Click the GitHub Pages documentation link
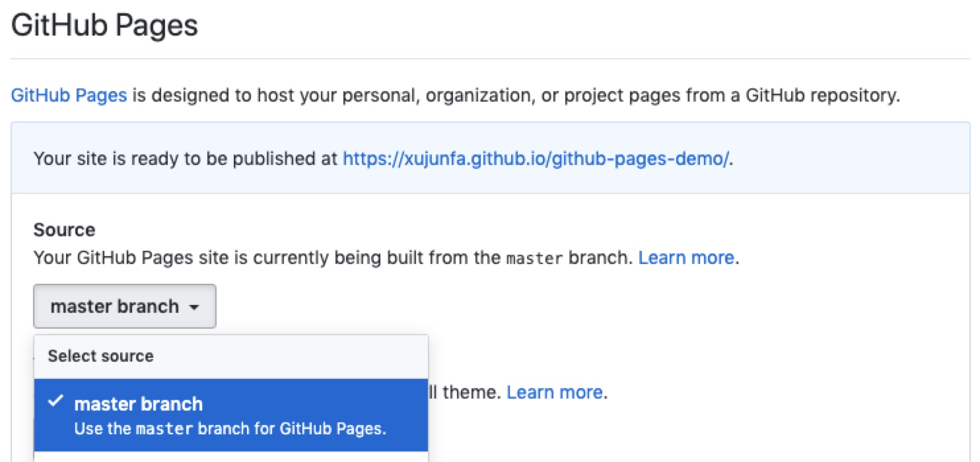 point(69,95)
